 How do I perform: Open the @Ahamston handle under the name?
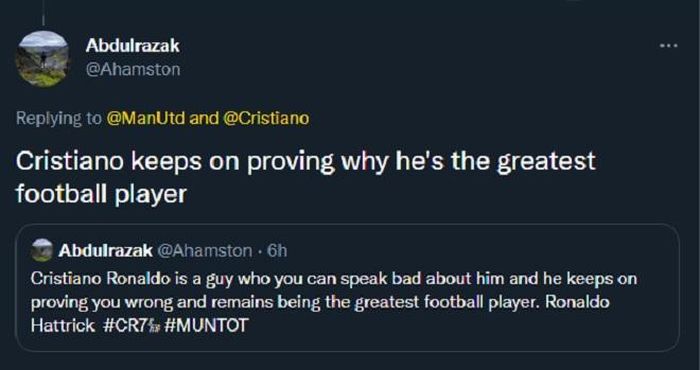[133, 70]
